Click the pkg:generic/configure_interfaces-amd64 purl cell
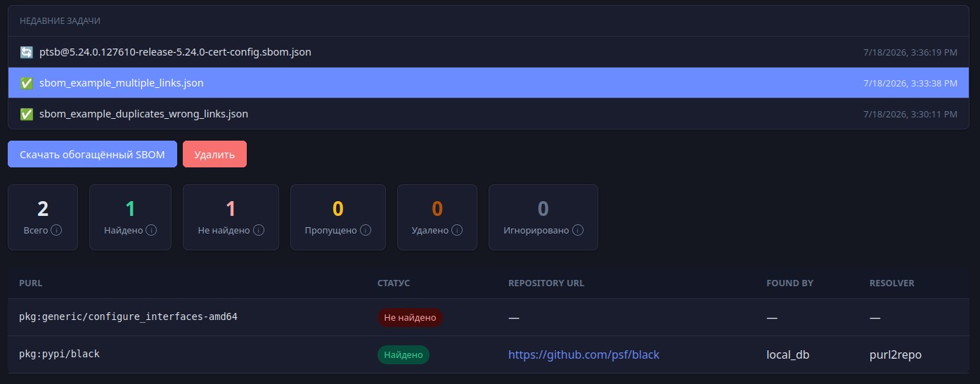Viewport: 980px width, 384px height. [x=128, y=317]
